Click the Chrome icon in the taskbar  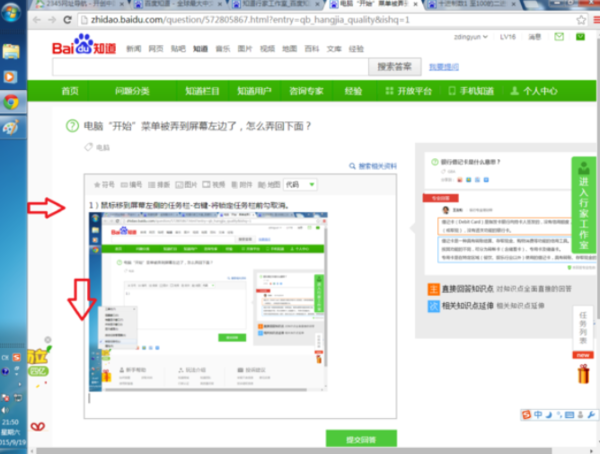(x=11, y=102)
